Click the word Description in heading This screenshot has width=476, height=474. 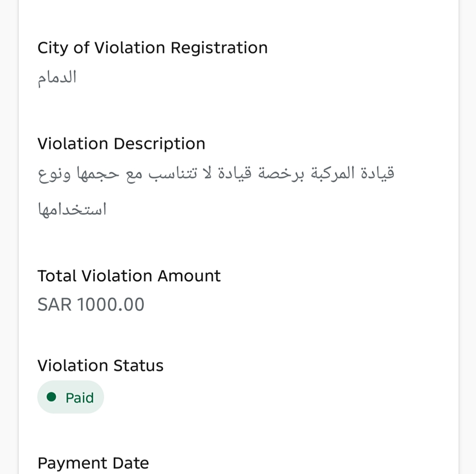[160, 144]
